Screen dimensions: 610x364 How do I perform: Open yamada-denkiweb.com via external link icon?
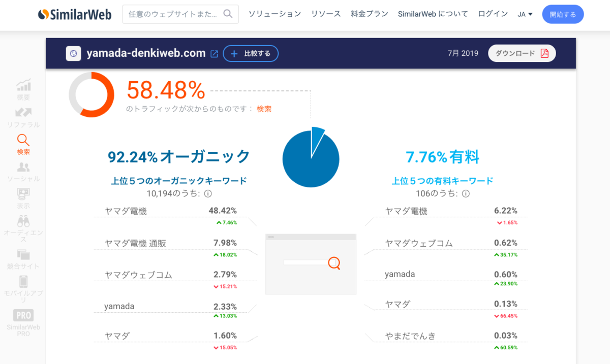pos(213,53)
